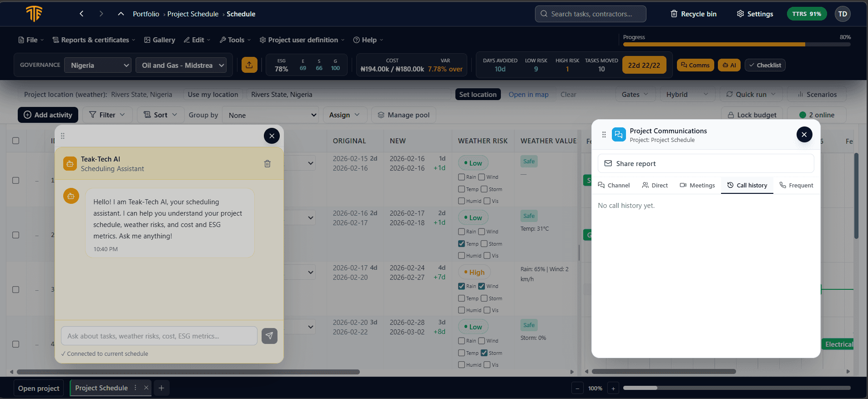Delete Teak-Tech AI chat with trash icon

tap(267, 163)
